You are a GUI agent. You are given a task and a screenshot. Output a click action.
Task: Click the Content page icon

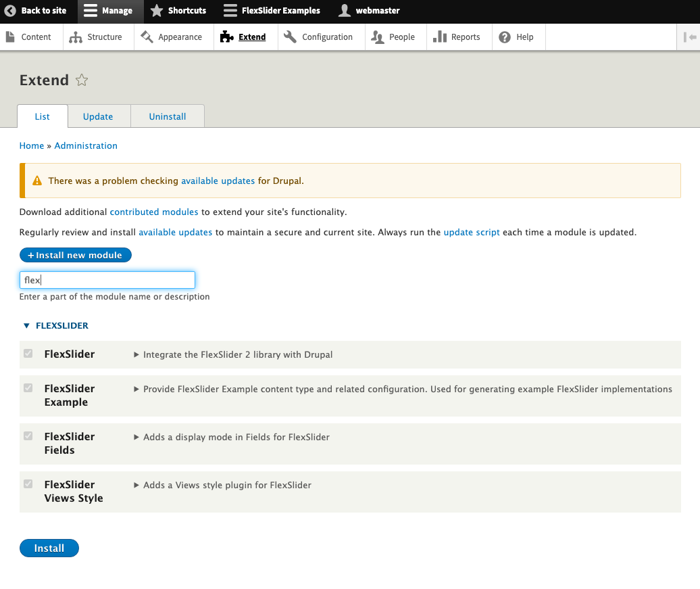pos(10,37)
